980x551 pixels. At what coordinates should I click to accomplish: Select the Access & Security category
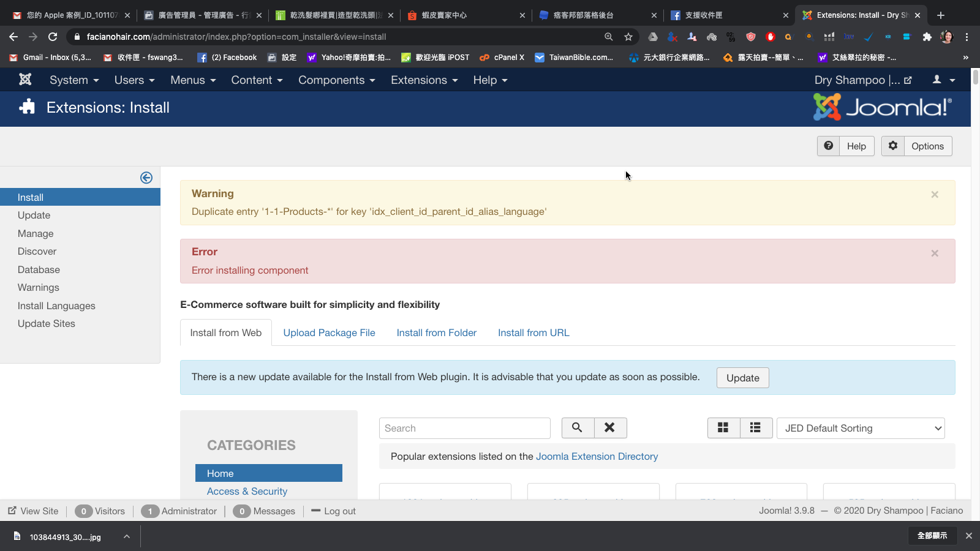247,492
